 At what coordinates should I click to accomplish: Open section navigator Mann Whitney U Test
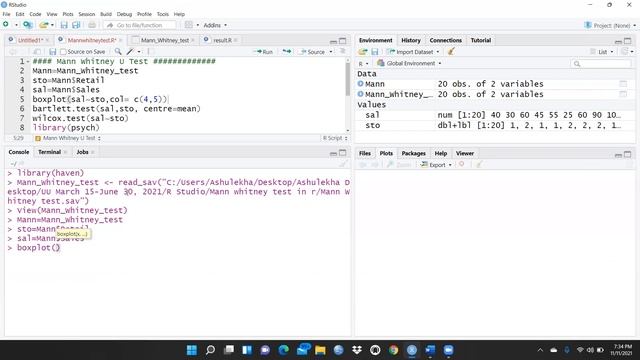point(68,138)
